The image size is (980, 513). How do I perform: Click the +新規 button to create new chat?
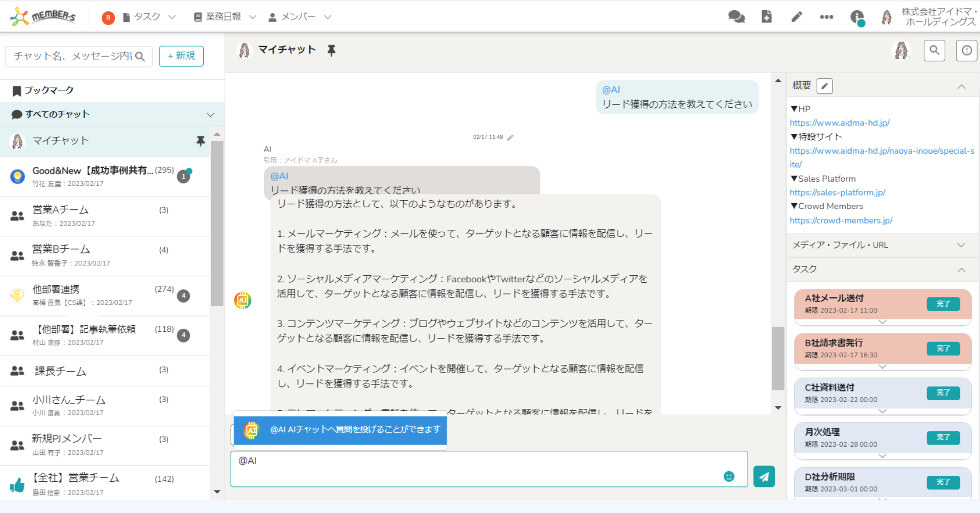tap(181, 56)
